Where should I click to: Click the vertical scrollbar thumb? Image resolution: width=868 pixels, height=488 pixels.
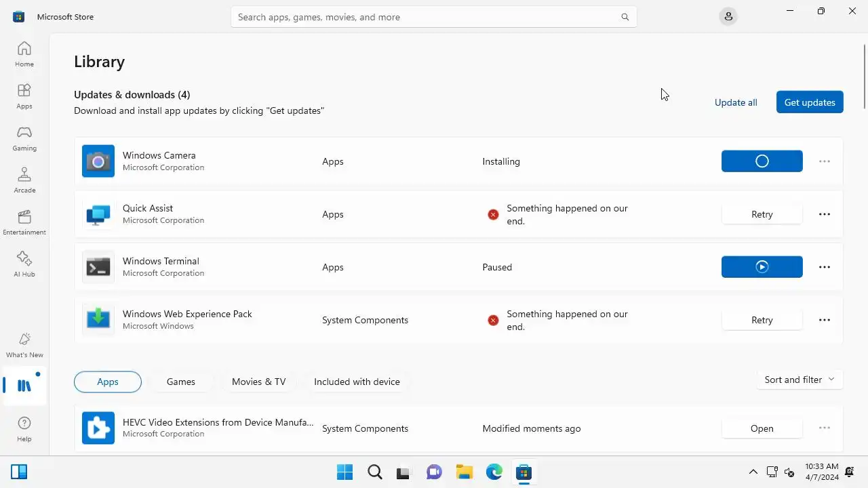pos(865,76)
